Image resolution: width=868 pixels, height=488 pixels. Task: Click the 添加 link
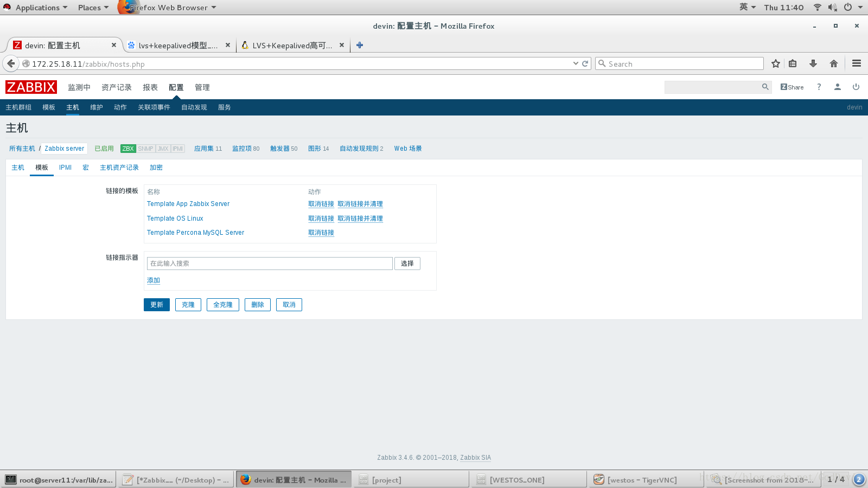[154, 280]
